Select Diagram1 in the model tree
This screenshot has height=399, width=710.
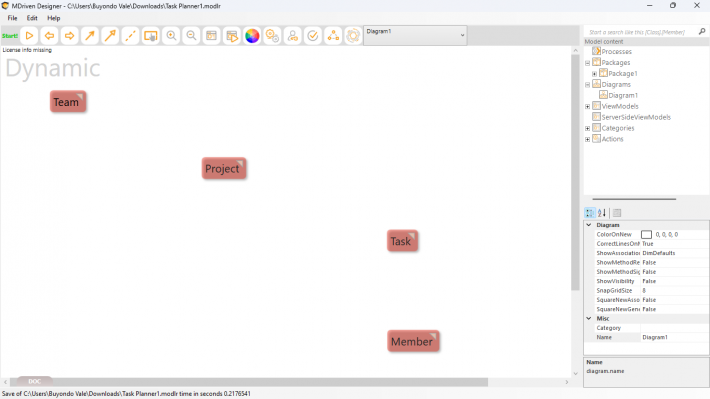[623, 96]
